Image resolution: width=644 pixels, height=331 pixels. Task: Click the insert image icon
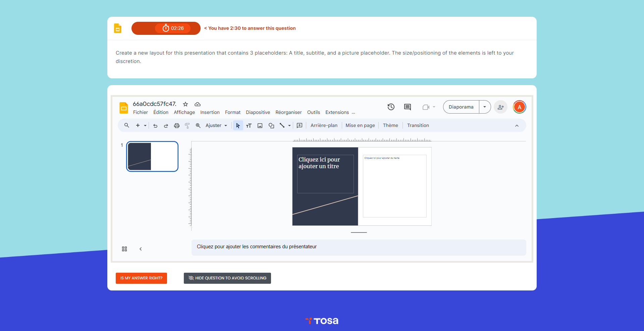point(260,126)
